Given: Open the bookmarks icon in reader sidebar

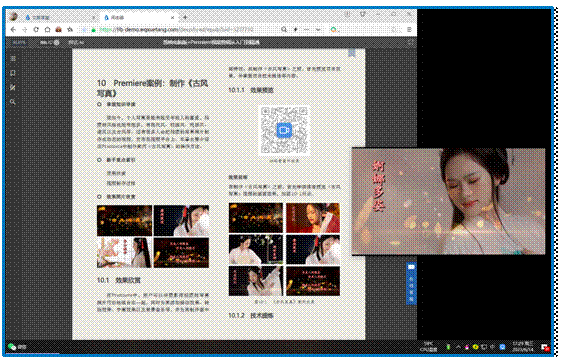Looking at the screenshot, I should pyautogui.click(x=13, y=73).
